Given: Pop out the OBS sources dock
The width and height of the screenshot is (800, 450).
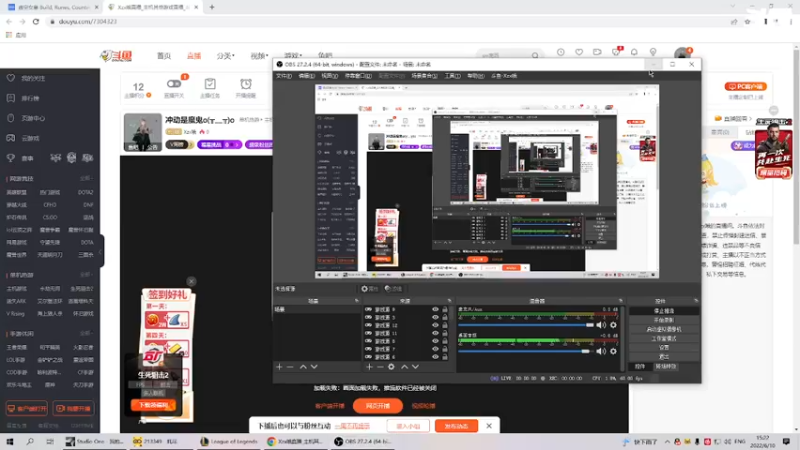Looking at the screenshot, I should (x=449, y=301).
